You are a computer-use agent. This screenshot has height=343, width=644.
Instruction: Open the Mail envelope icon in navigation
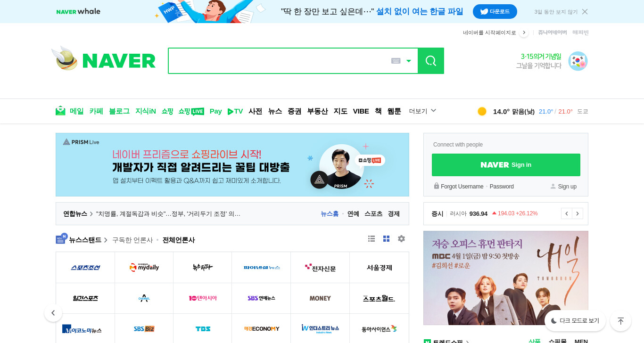[x=60, y=111]
